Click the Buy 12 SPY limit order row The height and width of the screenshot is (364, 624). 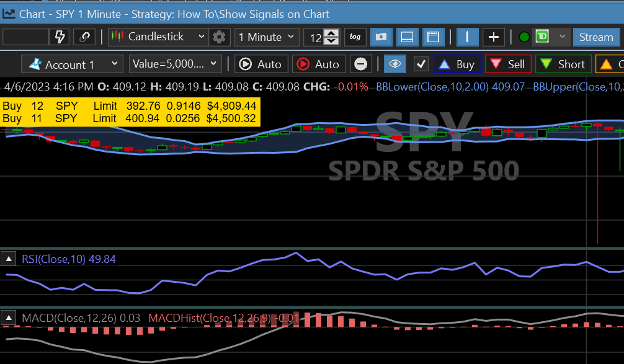[130, 106]
